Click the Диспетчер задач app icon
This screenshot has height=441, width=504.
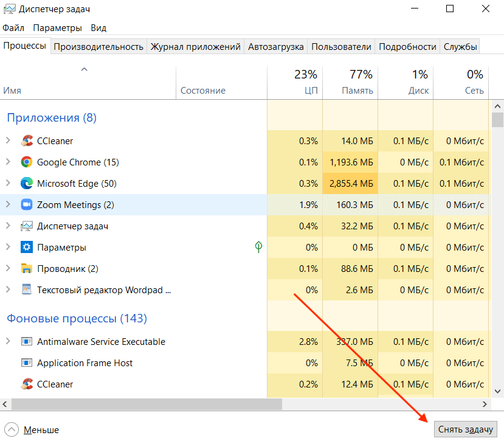pyautogui.click(x=27, y=226)
